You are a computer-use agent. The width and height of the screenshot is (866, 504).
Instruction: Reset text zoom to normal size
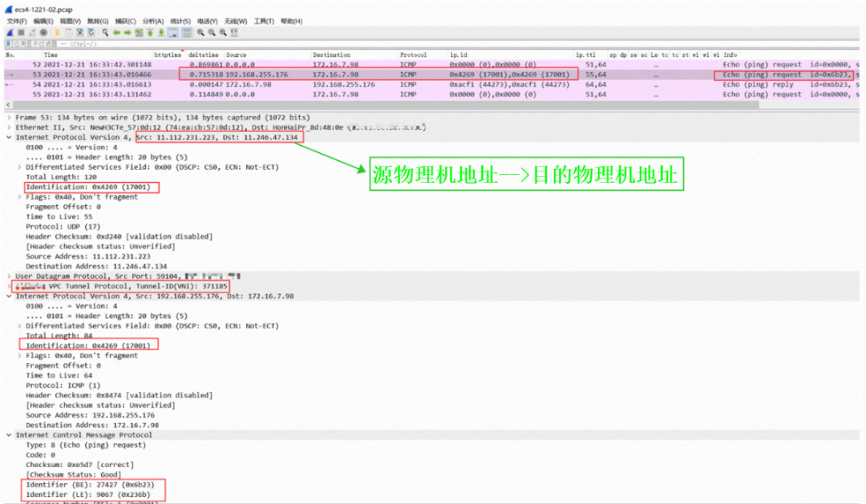[x=223, y=33]
